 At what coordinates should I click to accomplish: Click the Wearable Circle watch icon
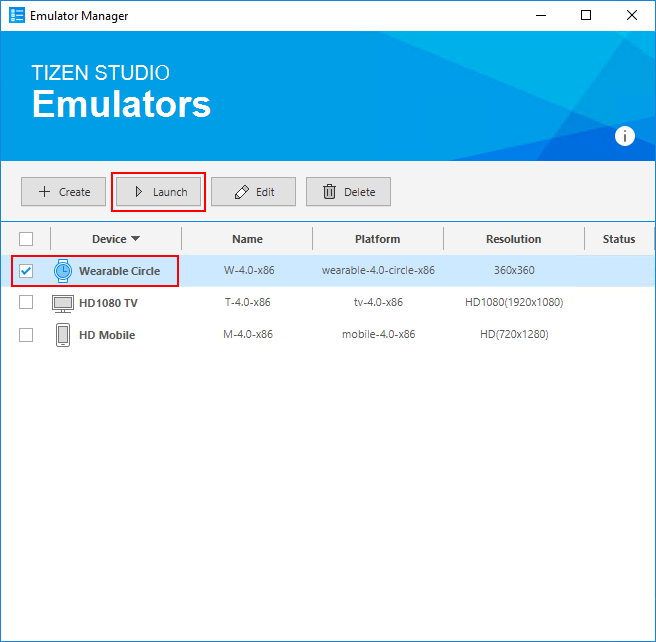coord(63,271)
